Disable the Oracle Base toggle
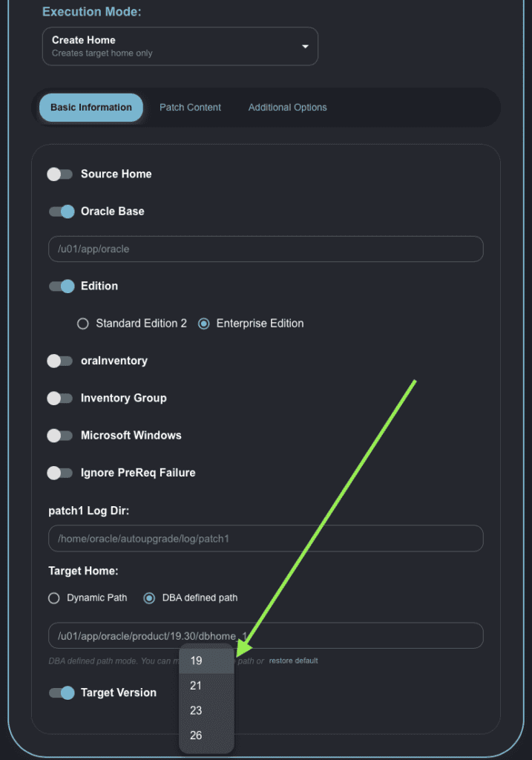This screenshot has height=760, width=532. pos(61,212)
